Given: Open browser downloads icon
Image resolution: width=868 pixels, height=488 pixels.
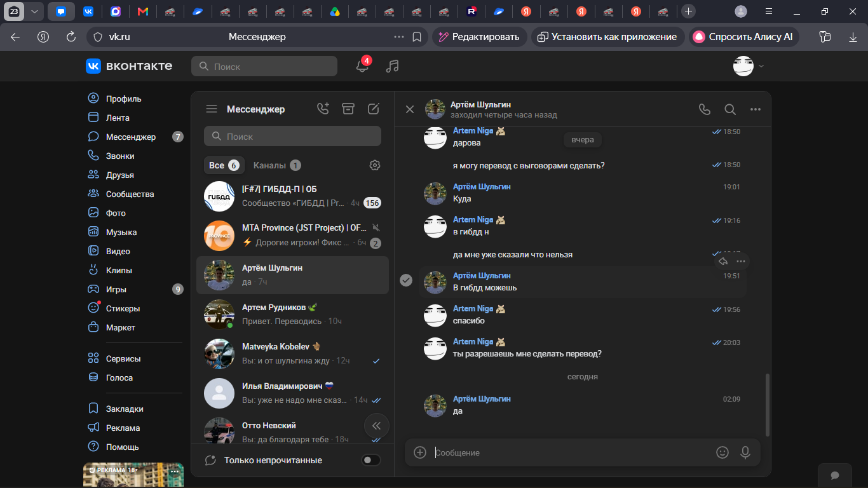Looking at the screenshot, I should click(853, 37).
